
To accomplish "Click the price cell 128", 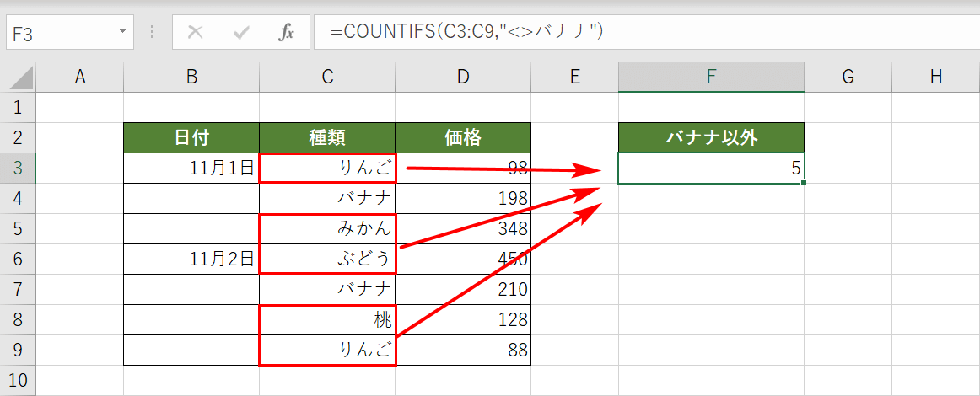I will pos(462,320).
